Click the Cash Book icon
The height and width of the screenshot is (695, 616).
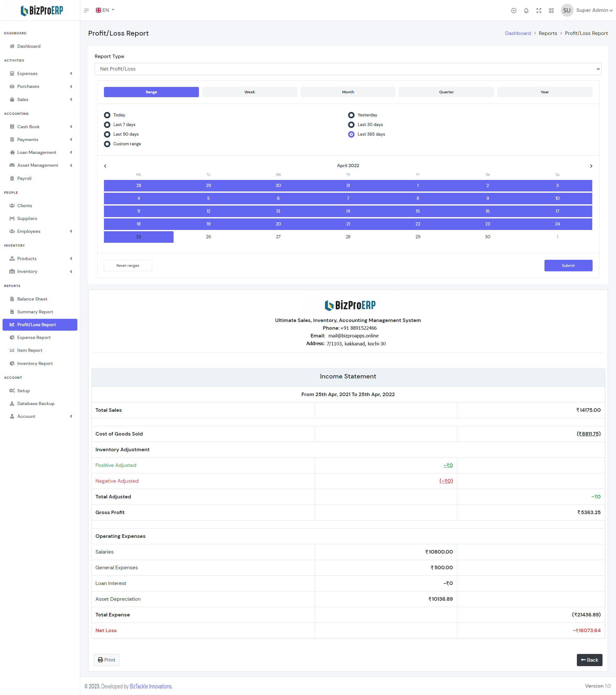(x=12, y=127)
